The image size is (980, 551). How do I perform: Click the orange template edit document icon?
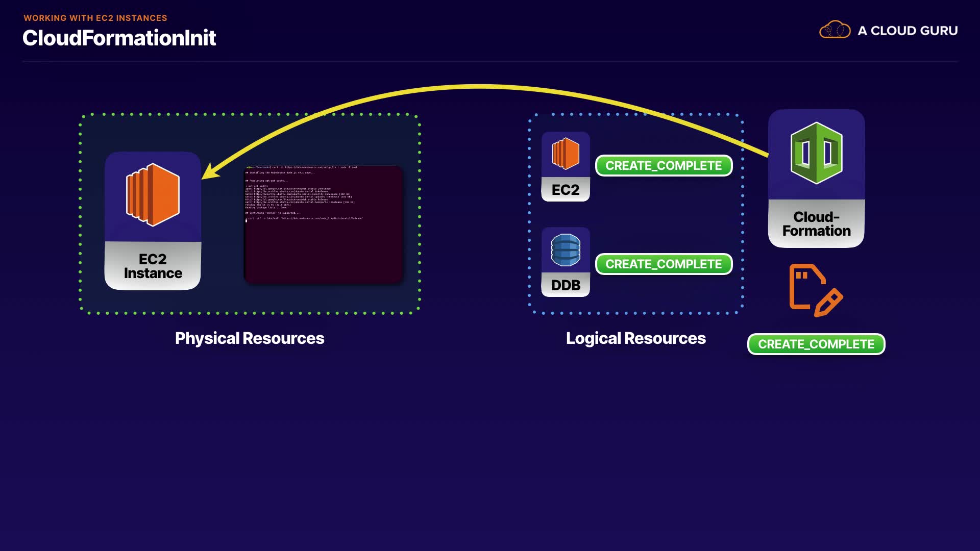[815, 290]
